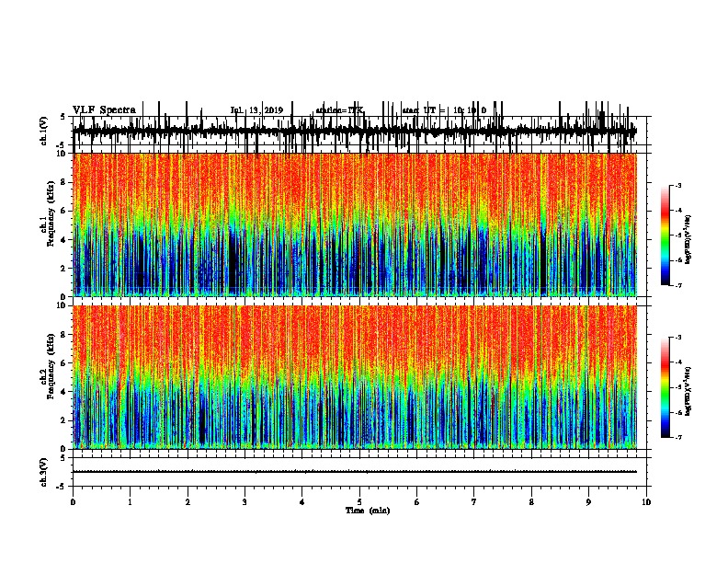
Task: Click the 'start UT = 10:10:0' header
Action: (444, 110)
